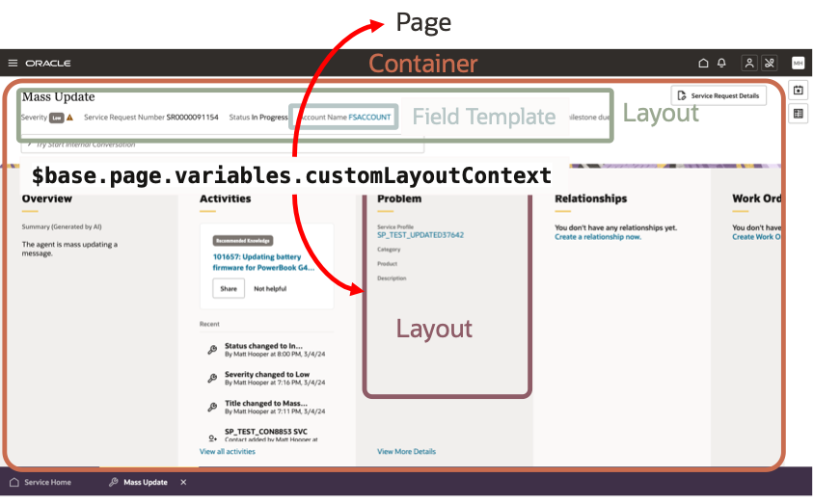
Task: Click View More Details link
Action: tap(407, 452)
